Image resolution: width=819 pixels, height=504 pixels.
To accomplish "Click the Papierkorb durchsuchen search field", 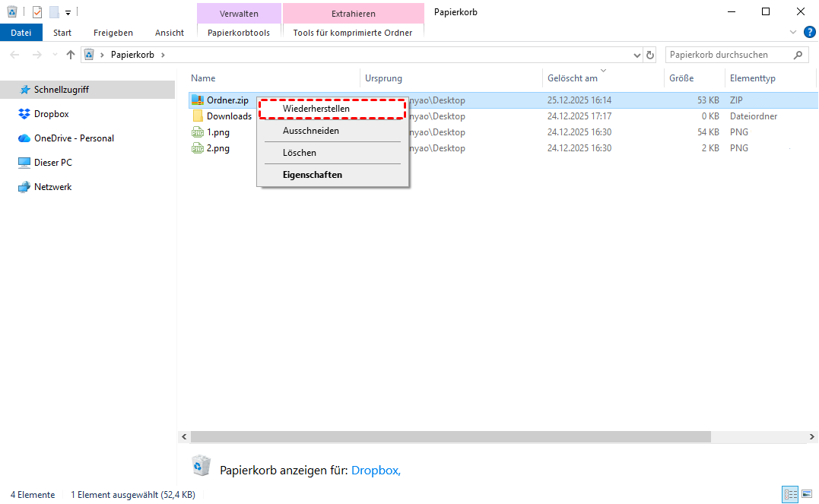I will (728, 55).
